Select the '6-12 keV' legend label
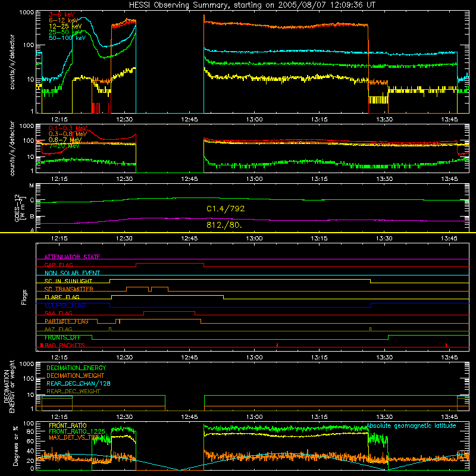Image resolution: width=476 pixels, height=476 pixels. [x=64, y=20]
